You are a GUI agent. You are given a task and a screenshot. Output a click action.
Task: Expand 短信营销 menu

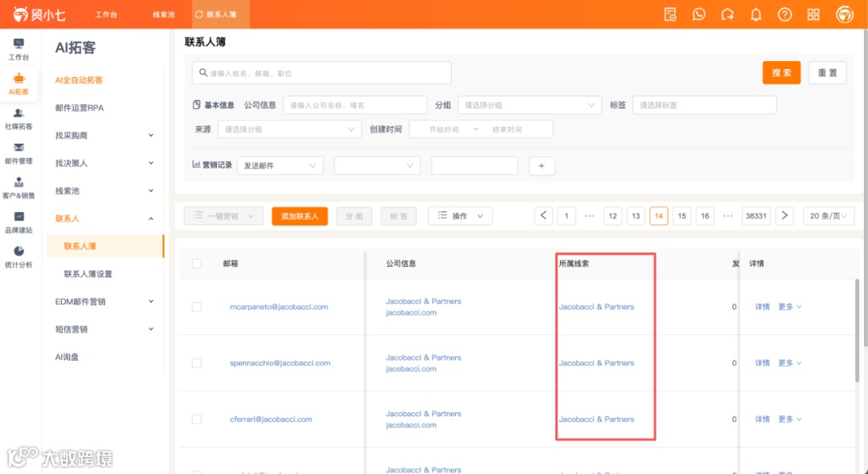(151, 329)
